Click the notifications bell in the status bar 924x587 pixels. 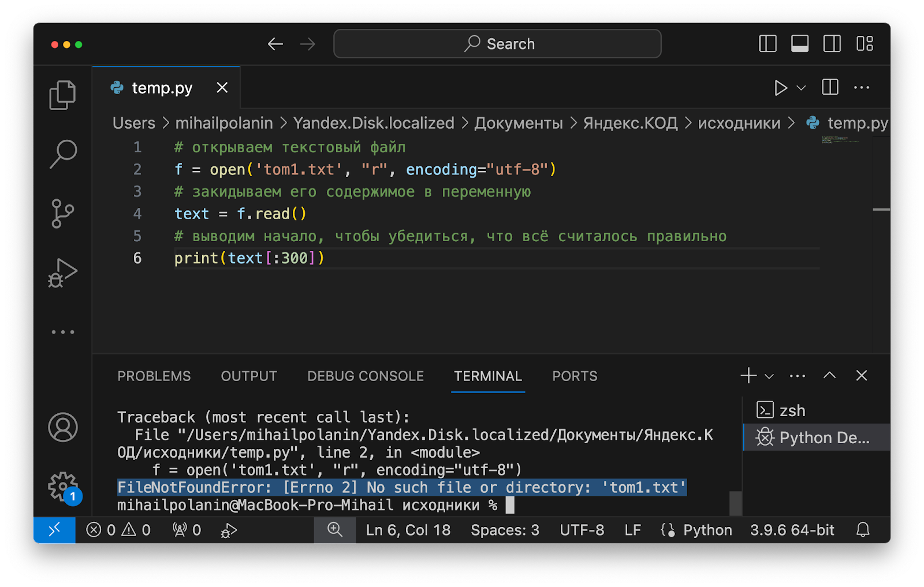tap(863, 530)
